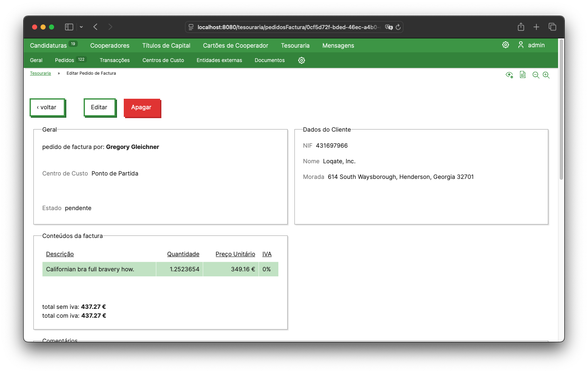Toggle the Safari sidebar icon
The height and width of the screenshot is (373, 588).
tap(69, 27)
